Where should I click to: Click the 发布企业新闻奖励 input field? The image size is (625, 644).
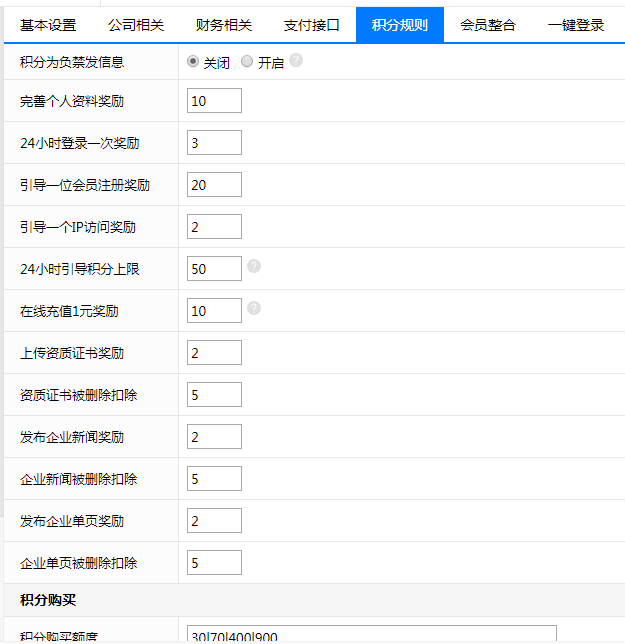click(214, 437)
